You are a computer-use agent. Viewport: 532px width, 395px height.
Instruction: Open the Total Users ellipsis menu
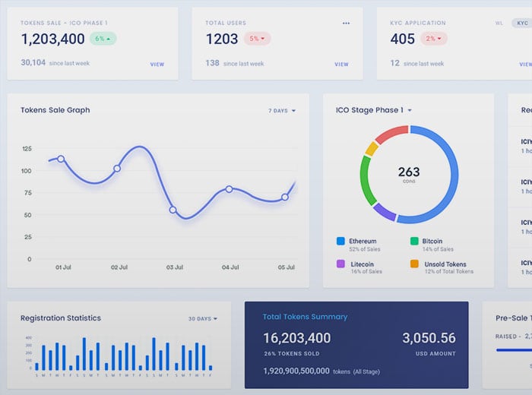coord(347,24)
